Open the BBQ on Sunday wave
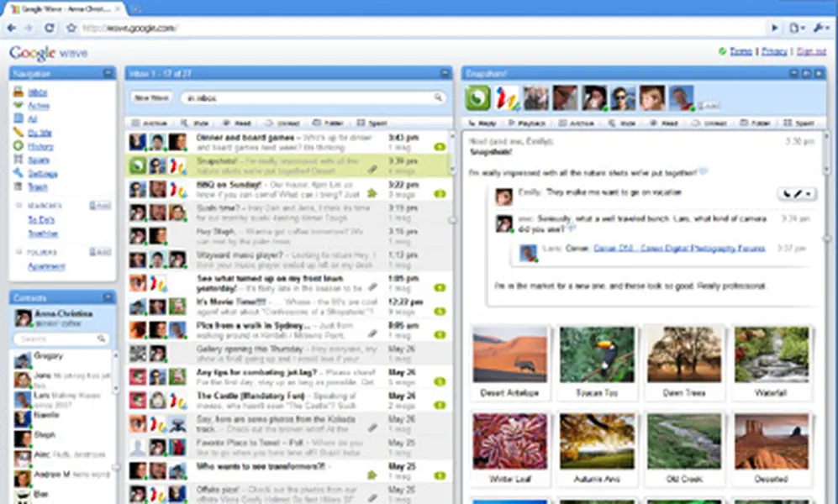838x504 pixels. [x=288, y=189]
